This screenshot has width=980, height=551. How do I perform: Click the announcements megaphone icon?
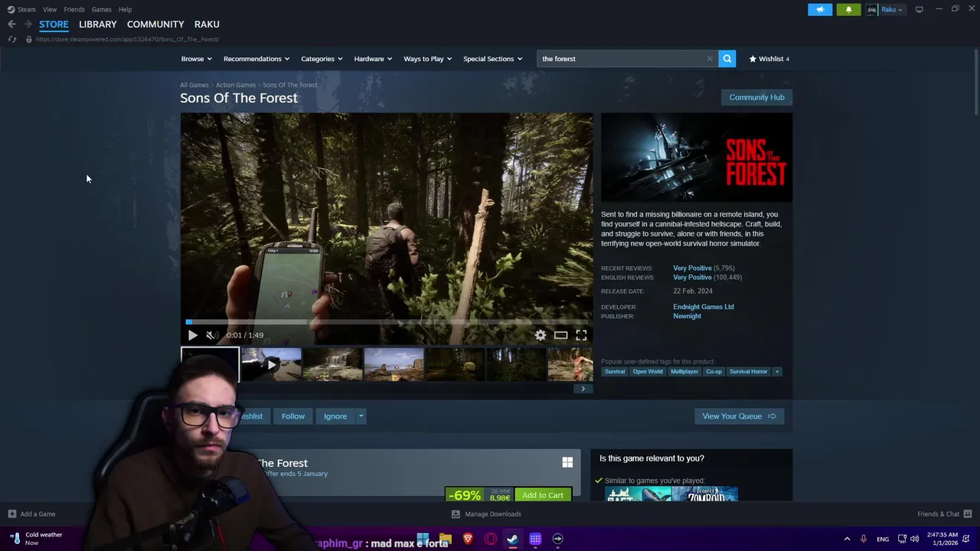pyautogui.click(x=820, y=10)
